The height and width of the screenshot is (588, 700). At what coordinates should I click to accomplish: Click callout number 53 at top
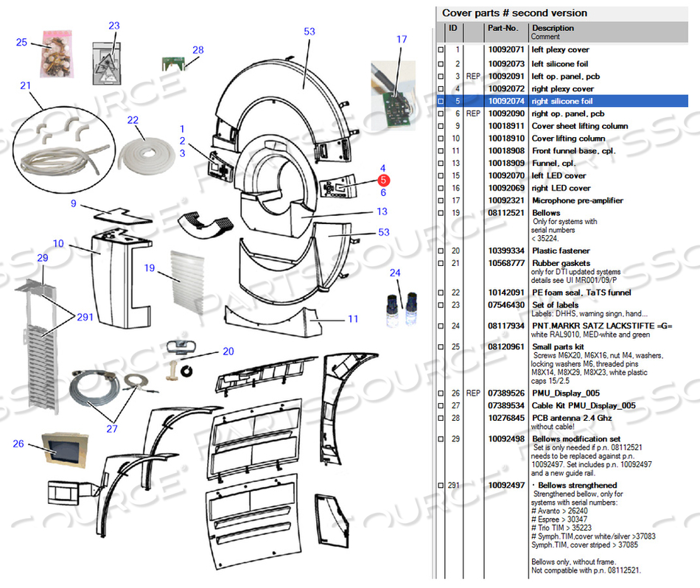[309, 31]
